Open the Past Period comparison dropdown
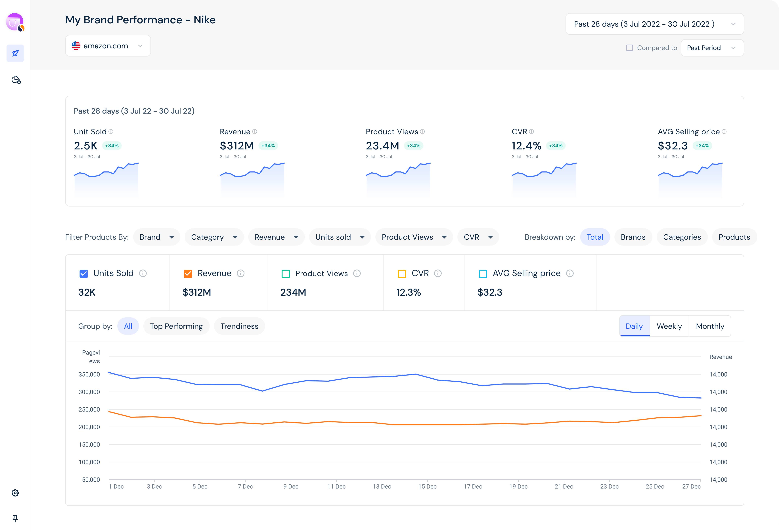Viewport: 779px width, 532px height. tap(712, 48)
